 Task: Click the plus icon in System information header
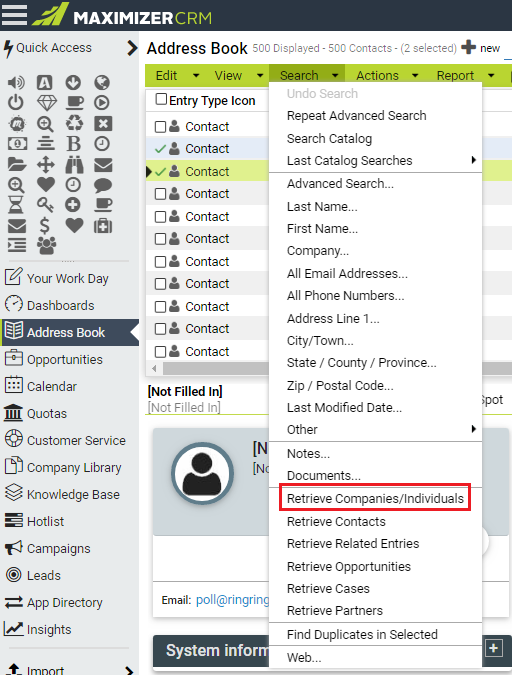pos(493,648)
